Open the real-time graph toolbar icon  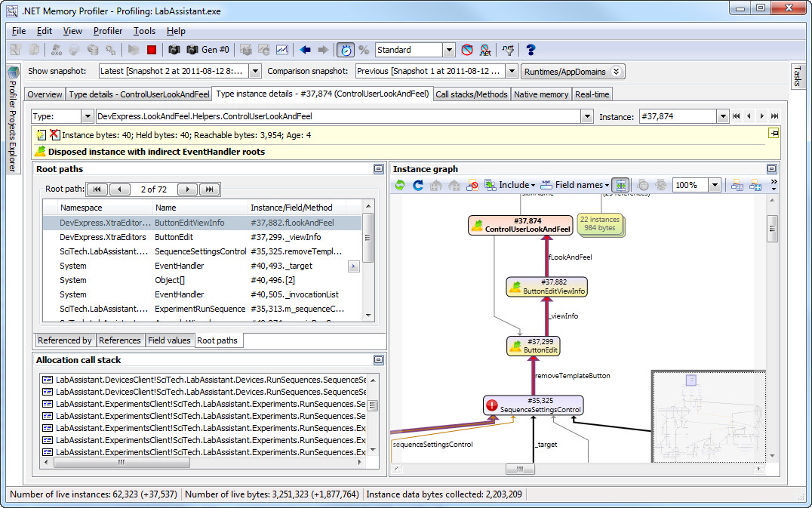click(x=282, y=50)
